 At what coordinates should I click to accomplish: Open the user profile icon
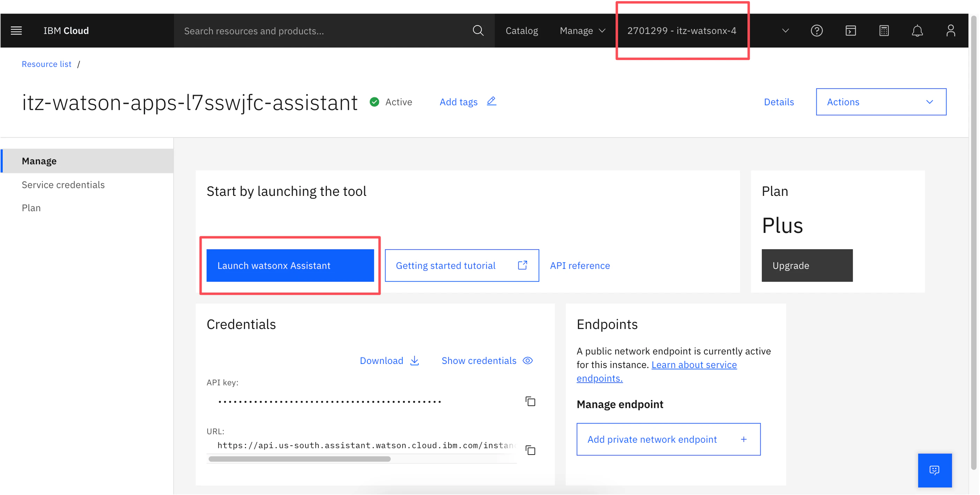[x=950, y=30]
